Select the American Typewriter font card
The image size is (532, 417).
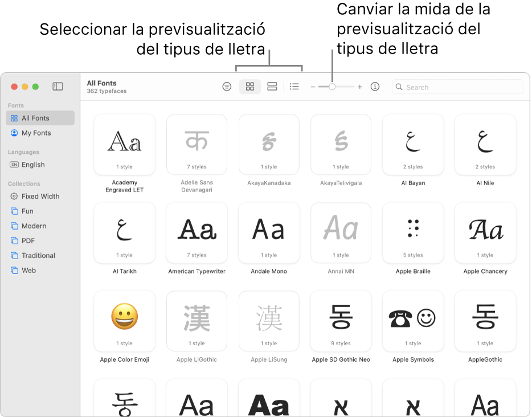(197, 234)
